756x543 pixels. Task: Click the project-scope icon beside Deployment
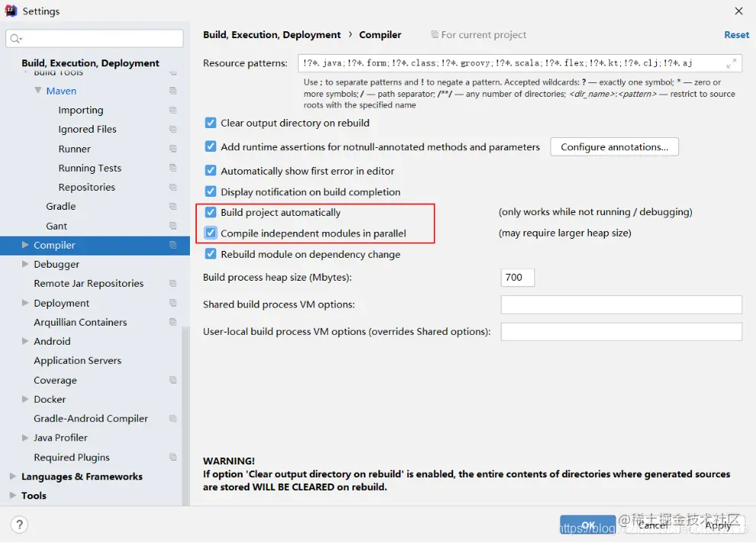(x=173, y=303)
